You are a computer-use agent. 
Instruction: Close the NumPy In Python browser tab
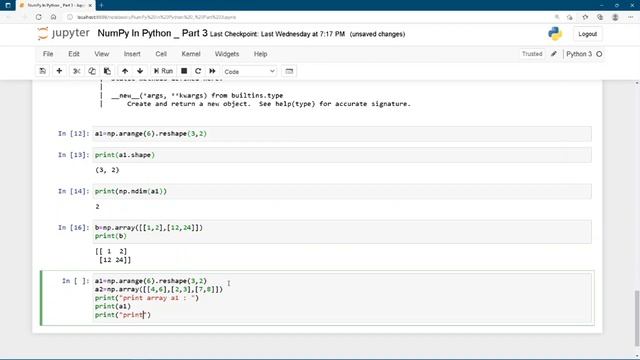coord(90,5)
